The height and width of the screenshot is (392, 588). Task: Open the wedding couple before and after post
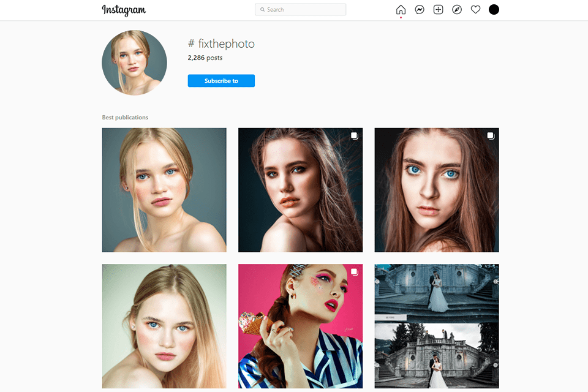437,326
